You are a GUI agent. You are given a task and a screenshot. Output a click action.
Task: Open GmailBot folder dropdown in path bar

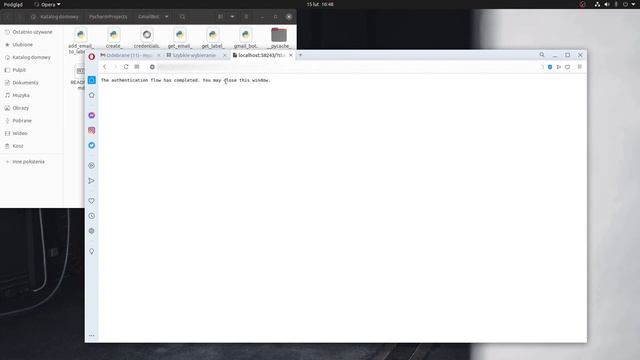[153, 17]
